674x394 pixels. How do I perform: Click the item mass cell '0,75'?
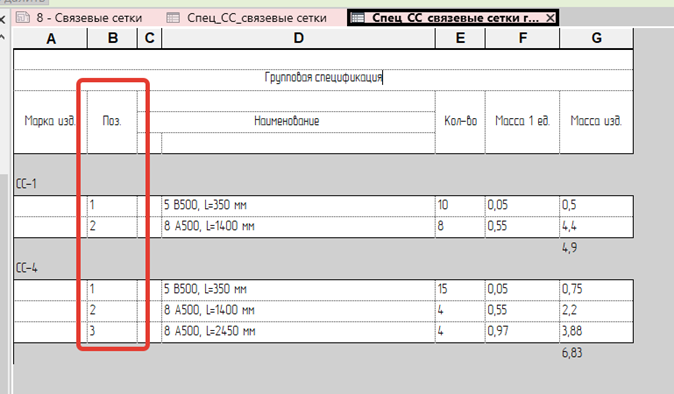tap(596, 290)
